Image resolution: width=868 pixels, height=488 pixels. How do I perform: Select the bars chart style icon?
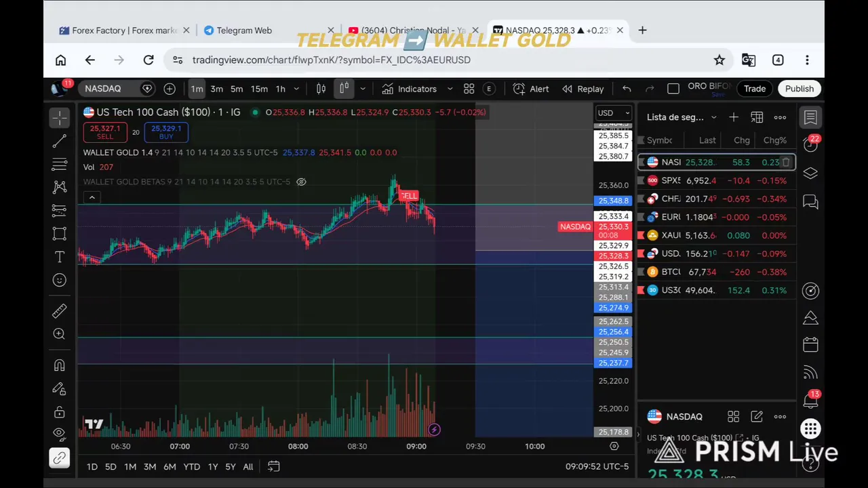321,89
